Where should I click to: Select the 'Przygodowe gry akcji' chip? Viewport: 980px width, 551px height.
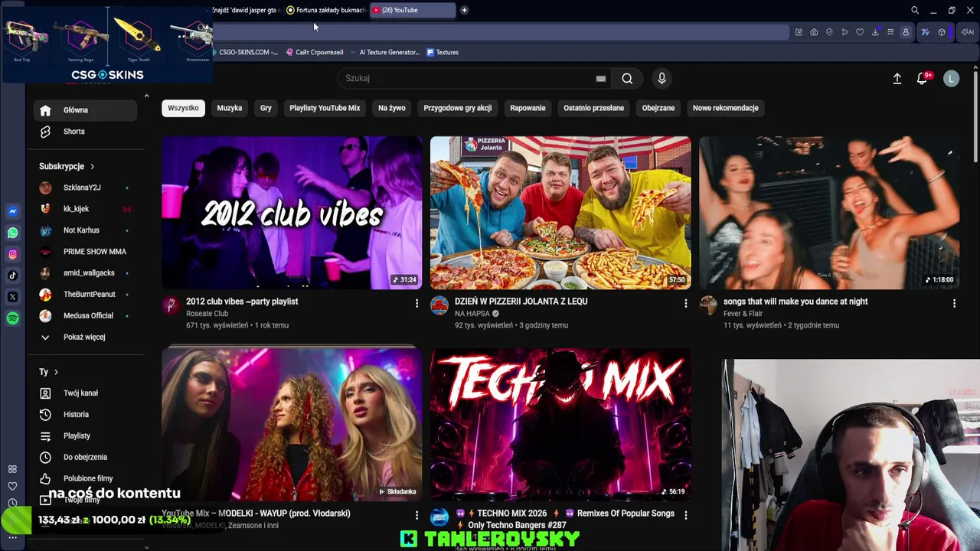coord(458,108)
